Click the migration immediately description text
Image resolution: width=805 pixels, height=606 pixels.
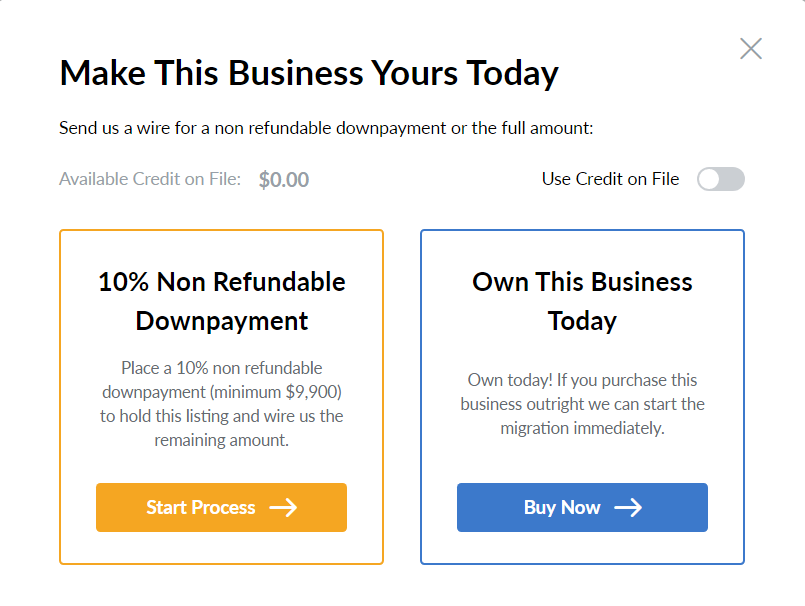coord(582,404)
